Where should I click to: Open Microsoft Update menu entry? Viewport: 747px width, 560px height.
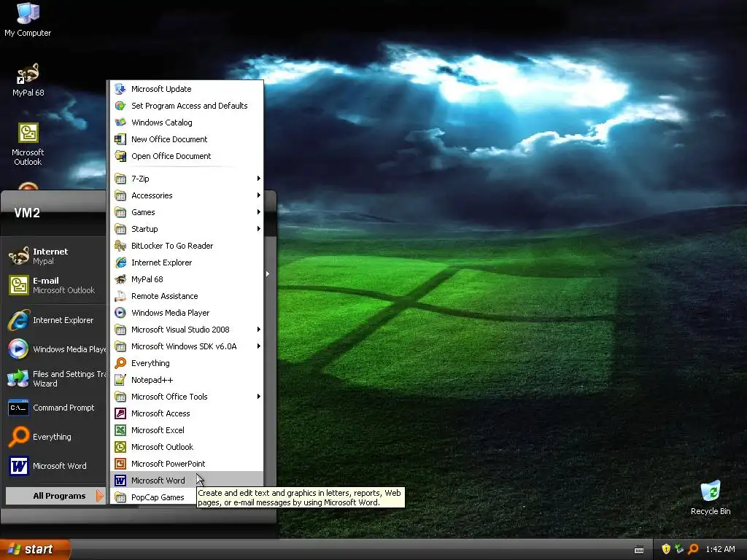pyautogui.click(x=187, y=88)
